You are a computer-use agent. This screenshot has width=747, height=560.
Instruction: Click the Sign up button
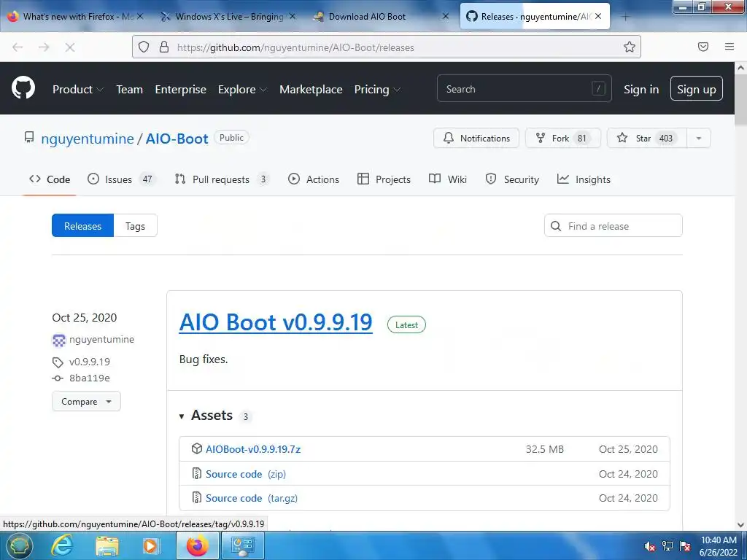point(697,88)
